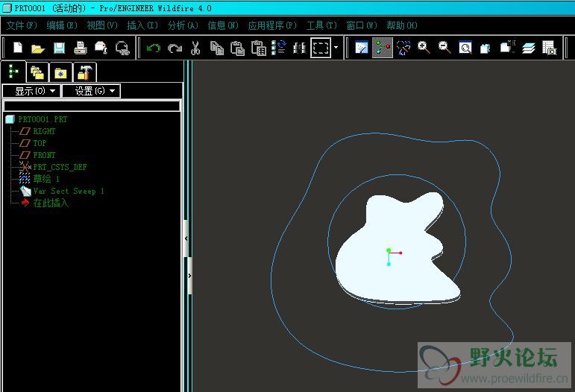Click the Refit to screen icon
575x392 pixels.
coord(465,48)
